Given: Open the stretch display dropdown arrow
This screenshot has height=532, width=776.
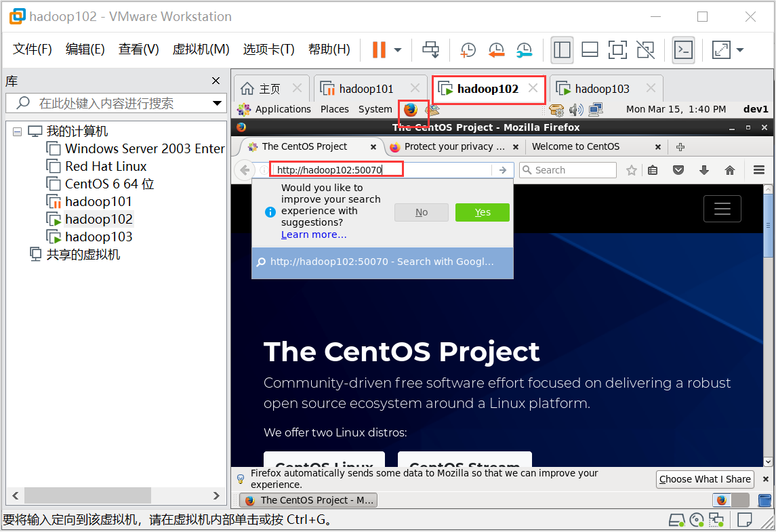Looking at the screenshot, I should (740, 50).
